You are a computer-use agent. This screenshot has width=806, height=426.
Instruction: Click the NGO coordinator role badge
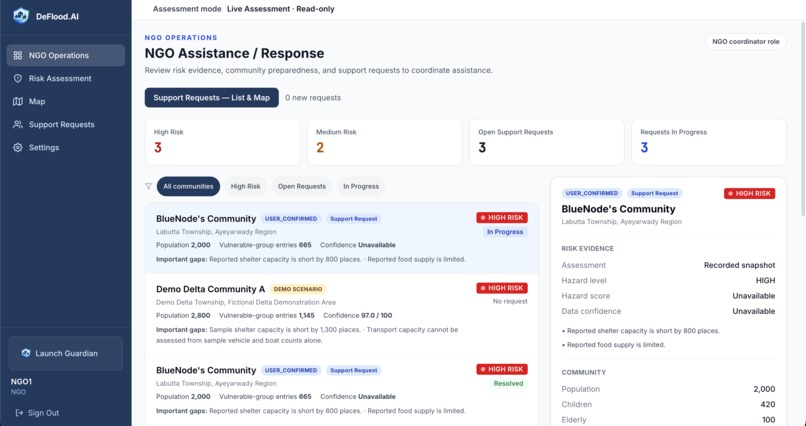(746, 42)
